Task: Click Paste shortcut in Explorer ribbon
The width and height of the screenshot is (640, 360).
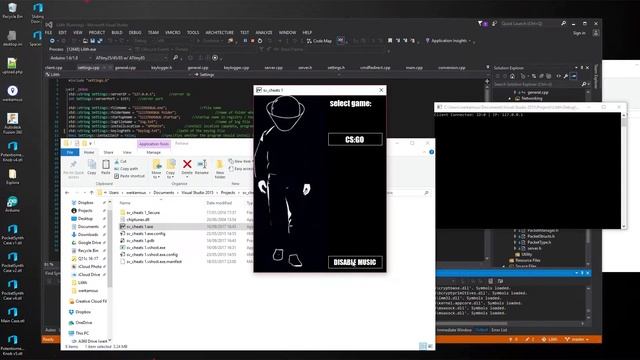Action: [x=129, y=176]
